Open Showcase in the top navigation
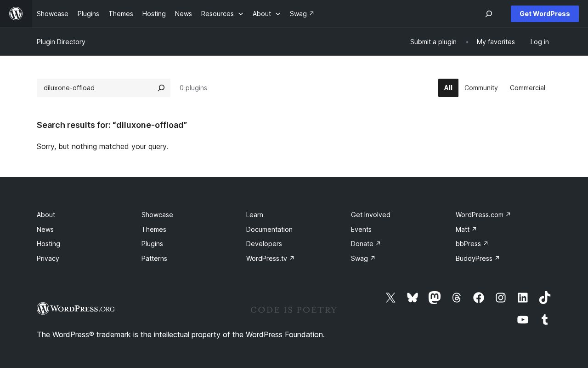 [52, 14]
